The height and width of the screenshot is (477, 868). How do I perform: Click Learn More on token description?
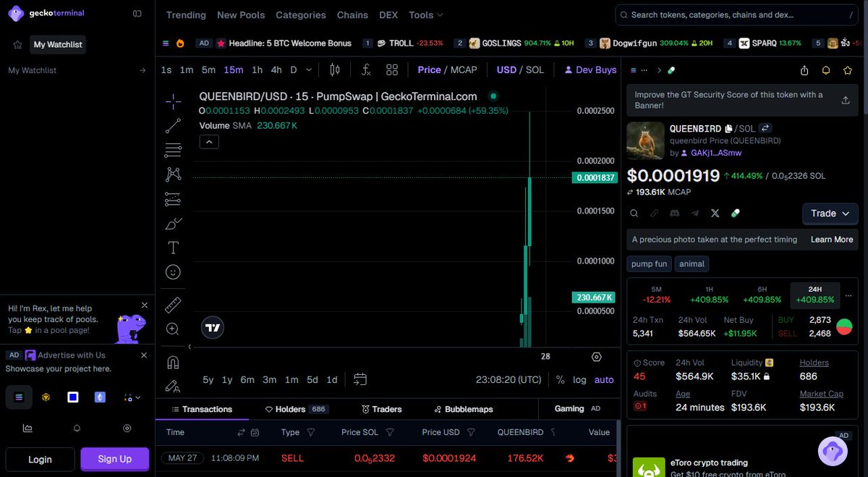[832, 240]
